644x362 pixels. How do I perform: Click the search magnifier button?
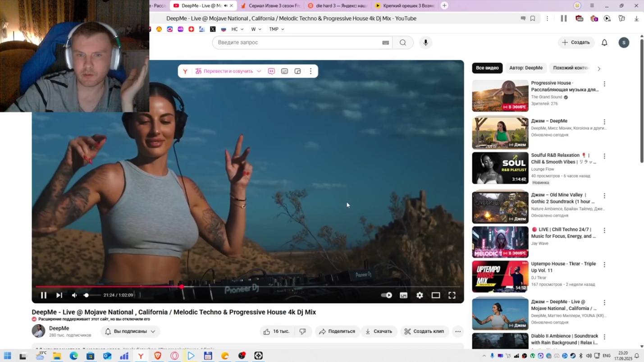tap(403, 42)
